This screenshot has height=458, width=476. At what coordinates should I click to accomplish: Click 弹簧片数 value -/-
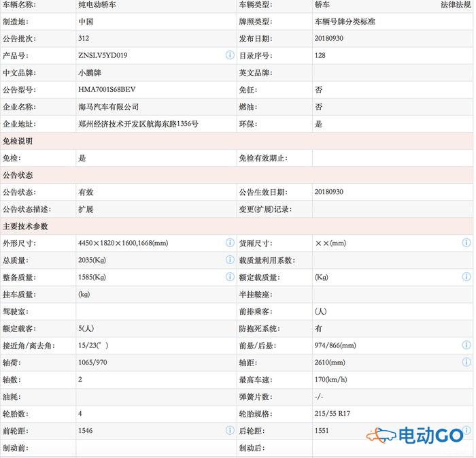coord(319,397)
